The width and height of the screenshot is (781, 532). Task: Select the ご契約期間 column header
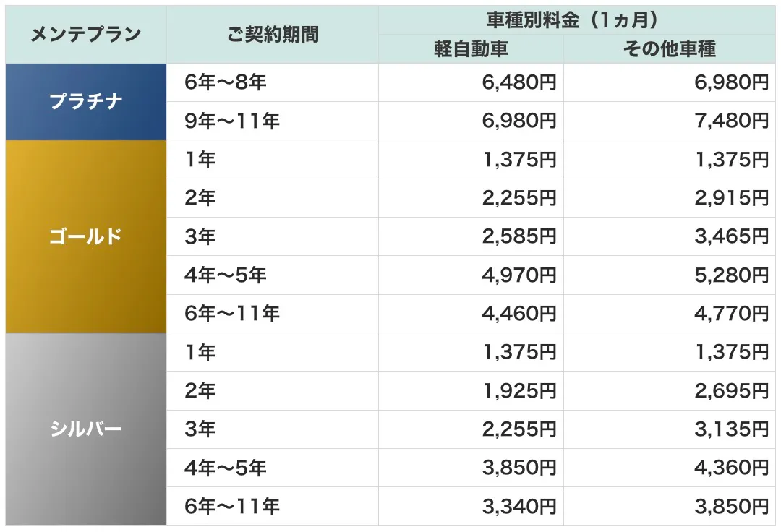273,35
